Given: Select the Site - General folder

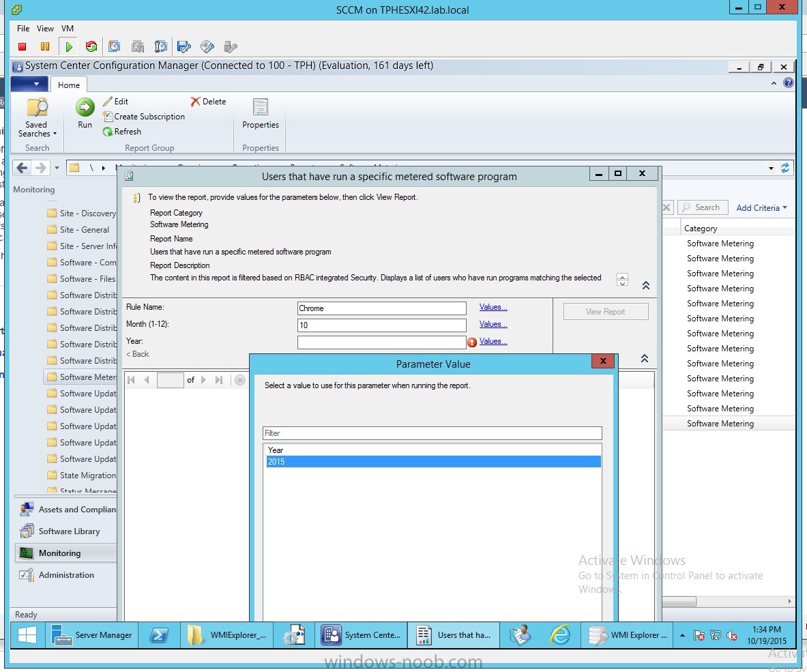Looking at the screenshot, I should 78,230.
